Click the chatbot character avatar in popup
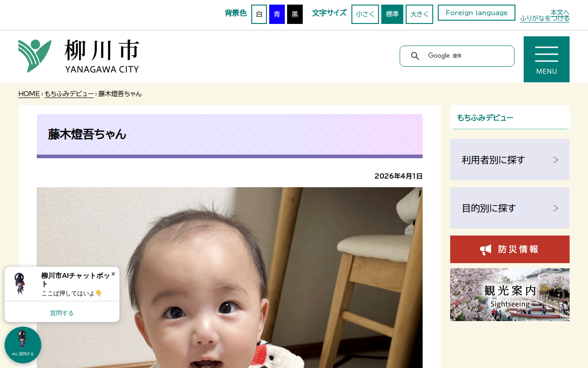The width and height of the screenshot is (588, 368). click(x=20, y=283)
